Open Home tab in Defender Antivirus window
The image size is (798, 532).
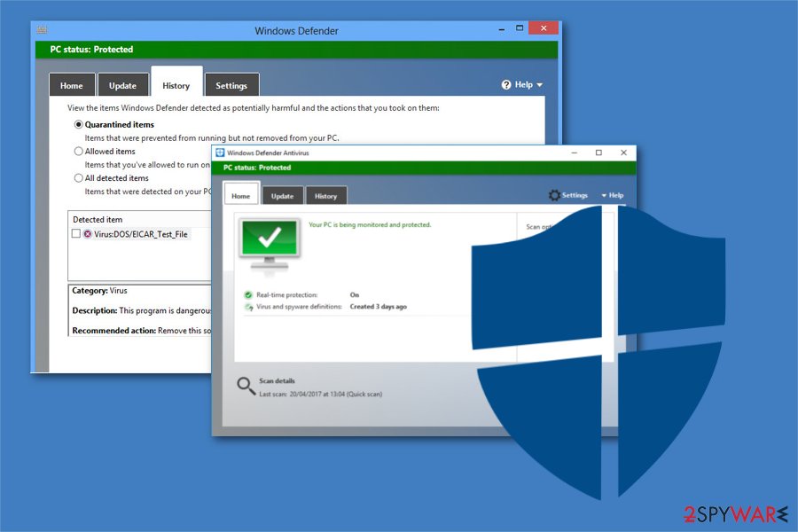(x=240, y=195)
